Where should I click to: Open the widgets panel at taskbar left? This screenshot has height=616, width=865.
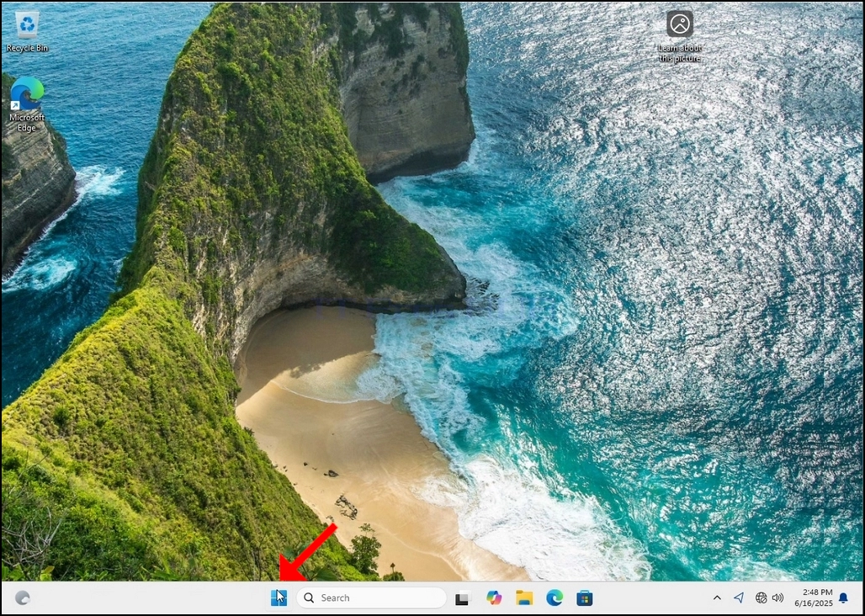[x=22, y=597]
